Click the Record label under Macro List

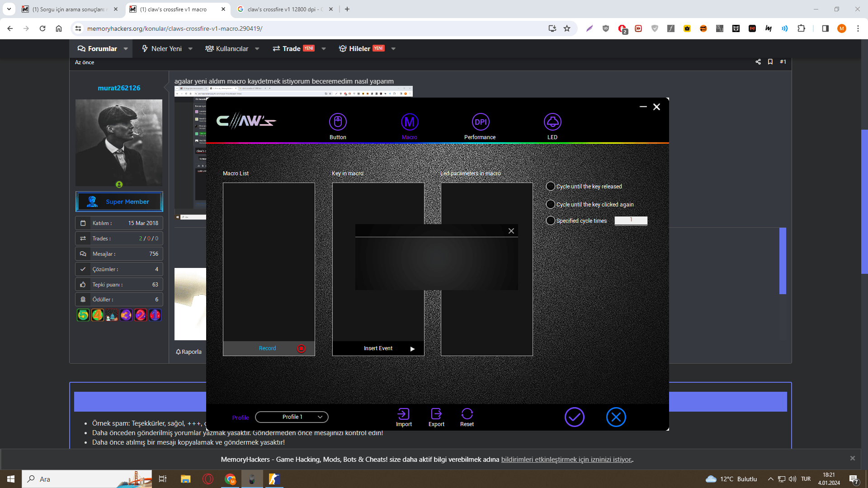pos(267,348)
